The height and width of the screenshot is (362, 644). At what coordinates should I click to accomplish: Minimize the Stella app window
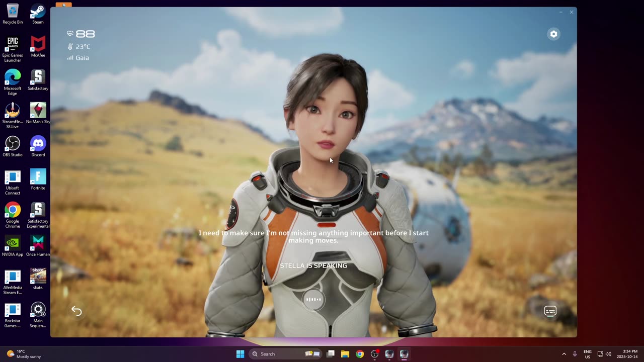(561, 12)
